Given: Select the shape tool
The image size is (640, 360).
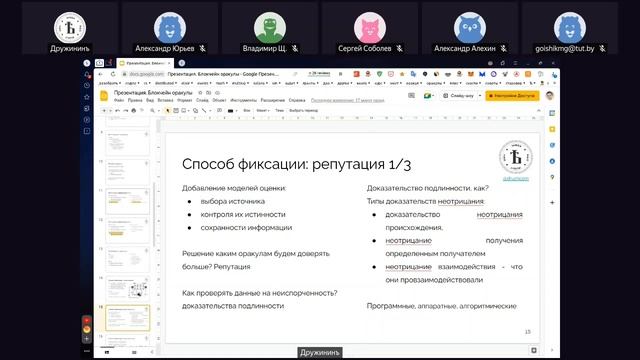Looking at the screenshot, I should tap(196, 111).
